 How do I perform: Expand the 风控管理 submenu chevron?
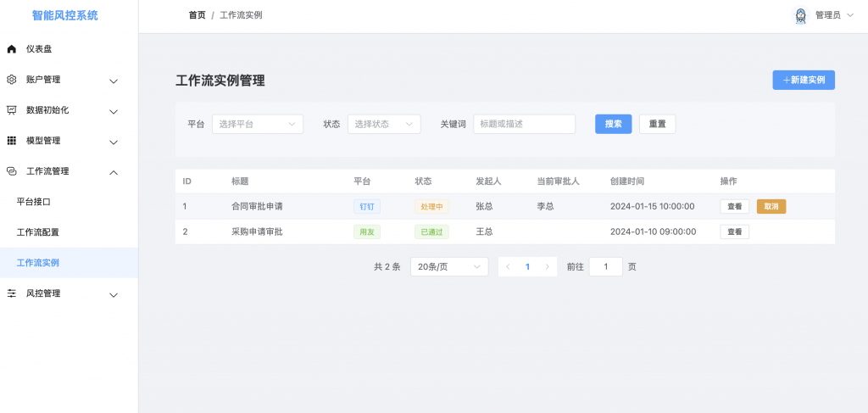coord(114,295)
